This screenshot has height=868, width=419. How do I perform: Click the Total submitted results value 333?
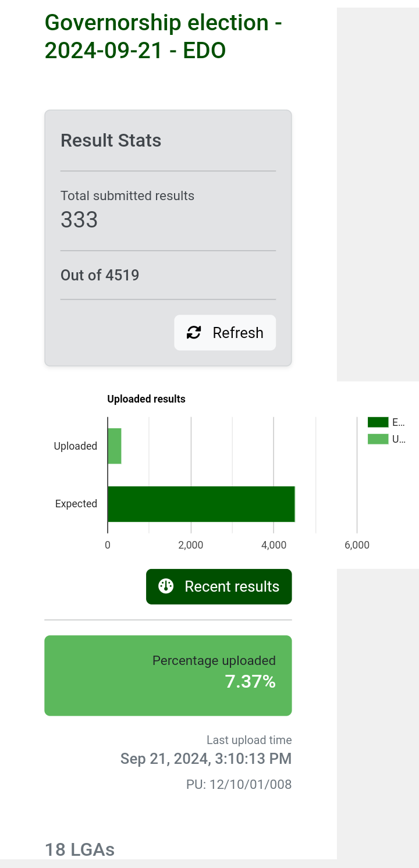[x=79, y=220]
